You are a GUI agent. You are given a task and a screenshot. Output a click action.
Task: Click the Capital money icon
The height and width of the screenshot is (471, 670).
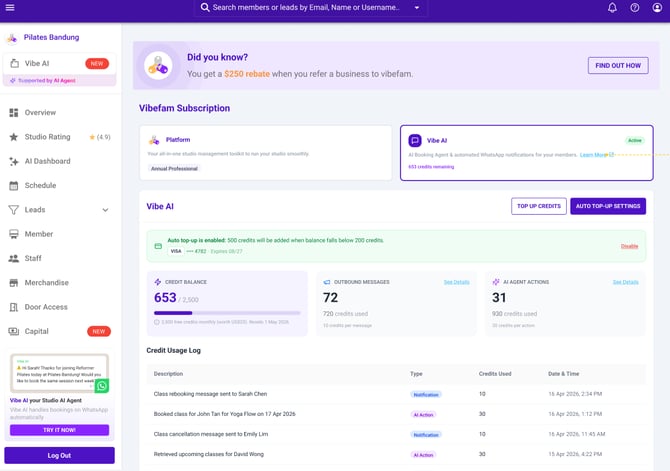[x=14, y=331]
